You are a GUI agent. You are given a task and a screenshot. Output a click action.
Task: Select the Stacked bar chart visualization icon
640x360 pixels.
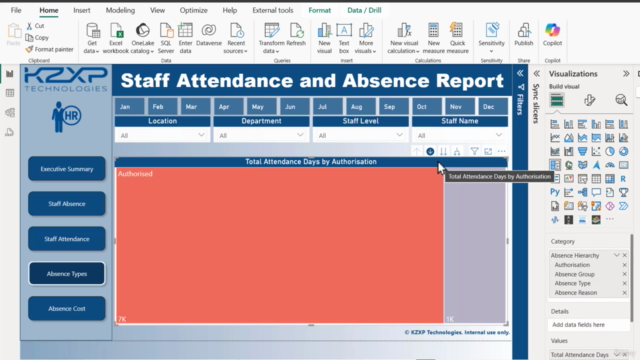click(x=555, y=124)
